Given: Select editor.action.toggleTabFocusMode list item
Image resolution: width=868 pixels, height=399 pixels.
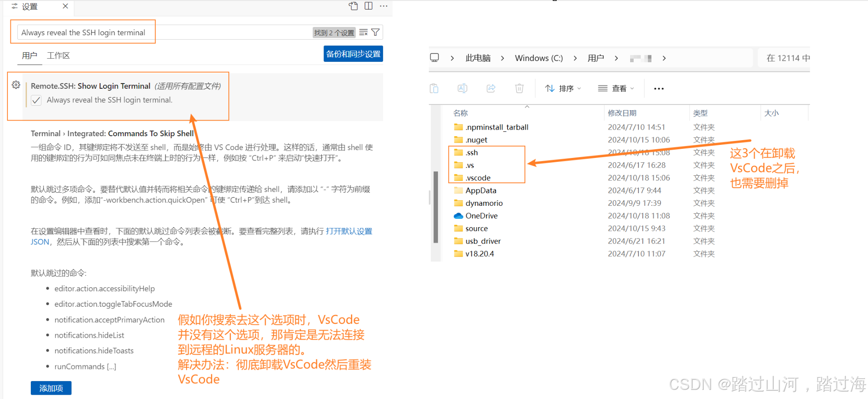Looking at the screenshot, I should [x=113, y=304].
